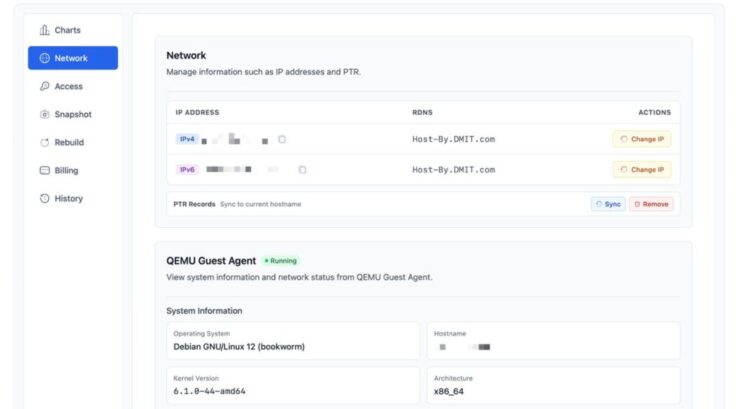Change IP for the IPv6 row
Screen dimensions: 736x409
pos(642,170)
